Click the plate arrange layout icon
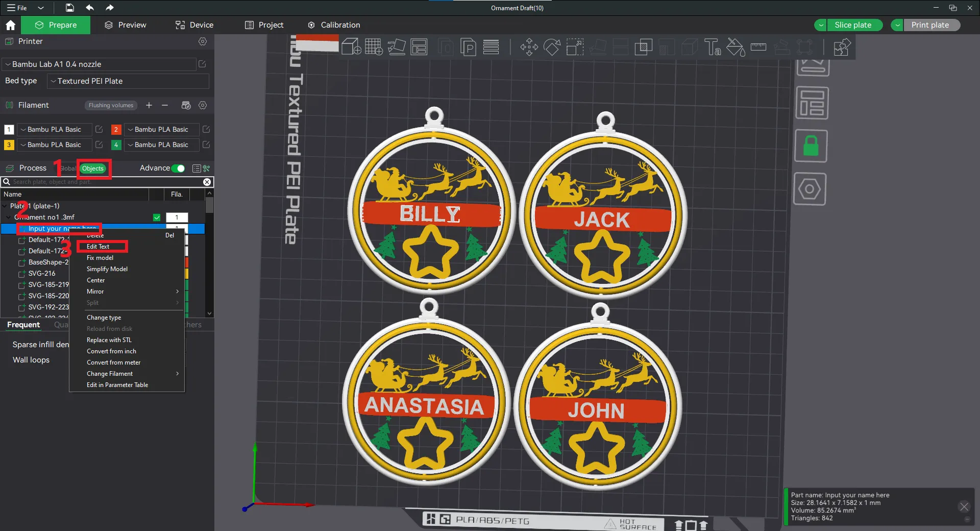This screenshot has width=980, height=531. point(812,103)
